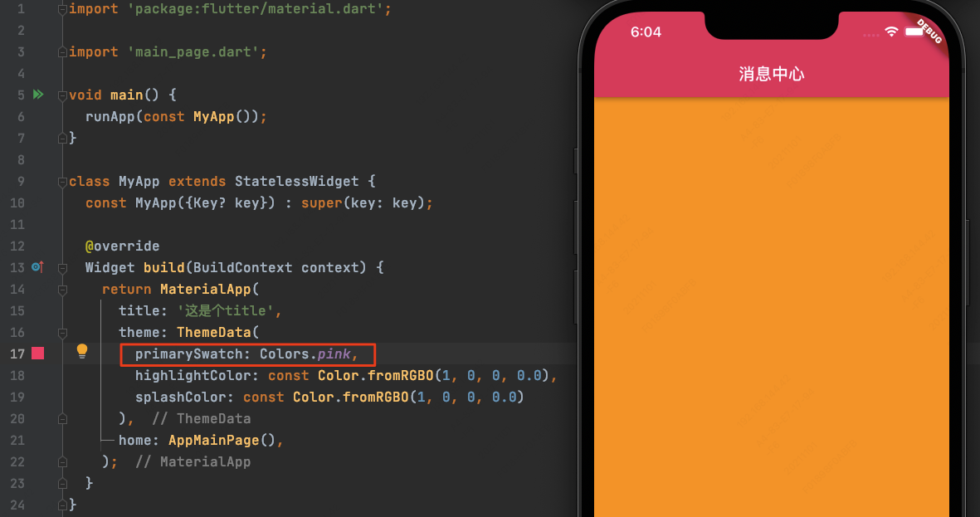
Task: Click line number 17 in the gutter
Action: click(x=17, y=354)
